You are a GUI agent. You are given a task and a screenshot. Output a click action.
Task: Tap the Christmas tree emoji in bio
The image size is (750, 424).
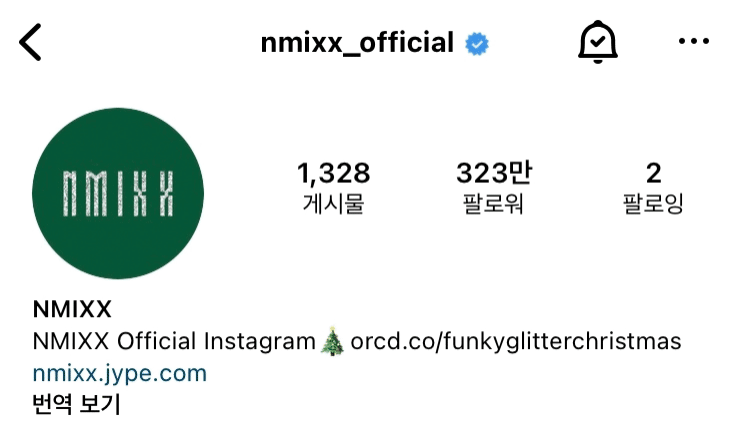[x=332, y=342]
